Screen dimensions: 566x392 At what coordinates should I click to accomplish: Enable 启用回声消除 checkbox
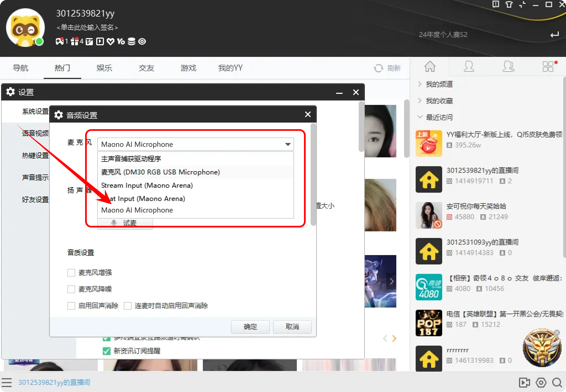point(71,306)
